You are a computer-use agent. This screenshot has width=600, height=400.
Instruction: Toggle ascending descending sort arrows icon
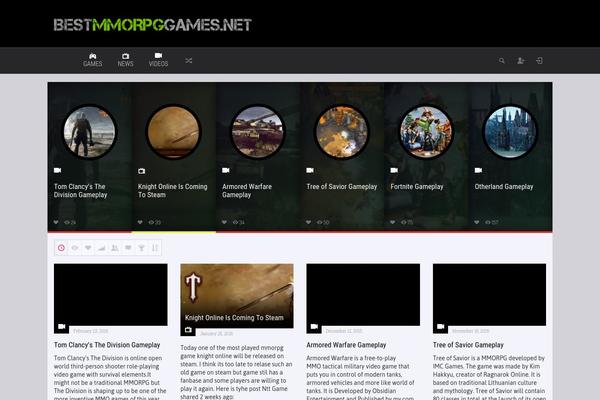pos(155,248)
